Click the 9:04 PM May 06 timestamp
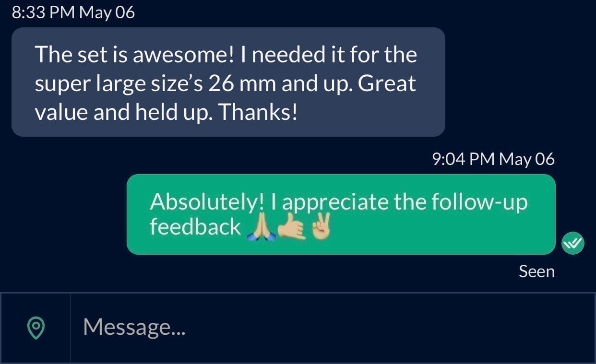This screenshot has height=364, width=596. (493, 159)
